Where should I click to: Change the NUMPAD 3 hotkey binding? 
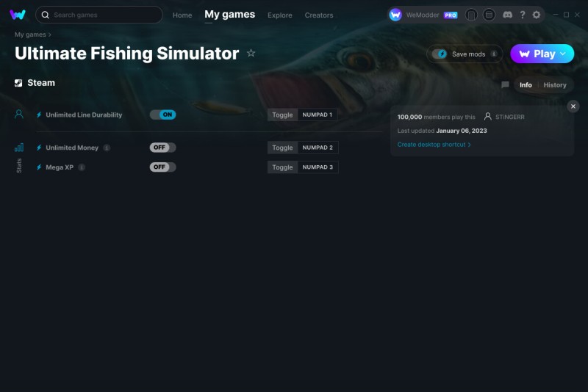(318, 167)
